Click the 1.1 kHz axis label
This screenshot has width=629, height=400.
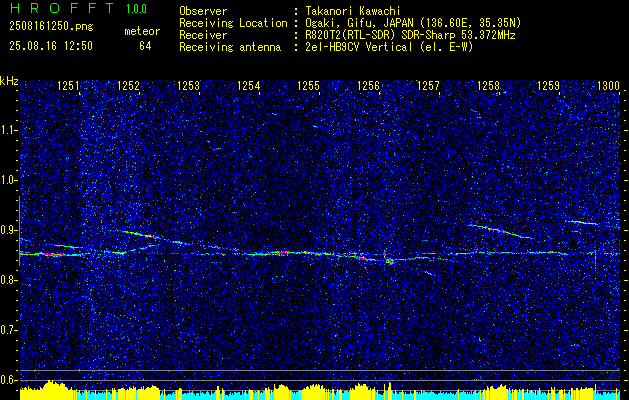(x=8, y=130)
